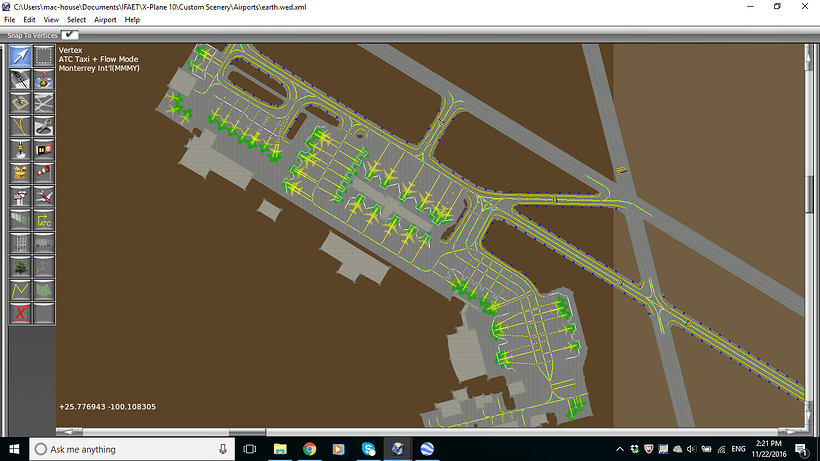Open the Select menu

pyautogui.click(x=76, y=20)
